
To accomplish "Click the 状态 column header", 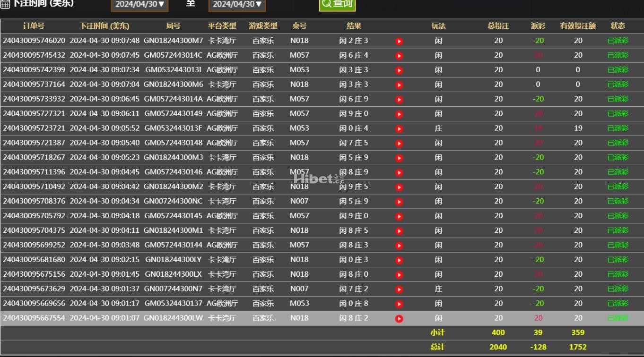I will [x=618, y=26].
